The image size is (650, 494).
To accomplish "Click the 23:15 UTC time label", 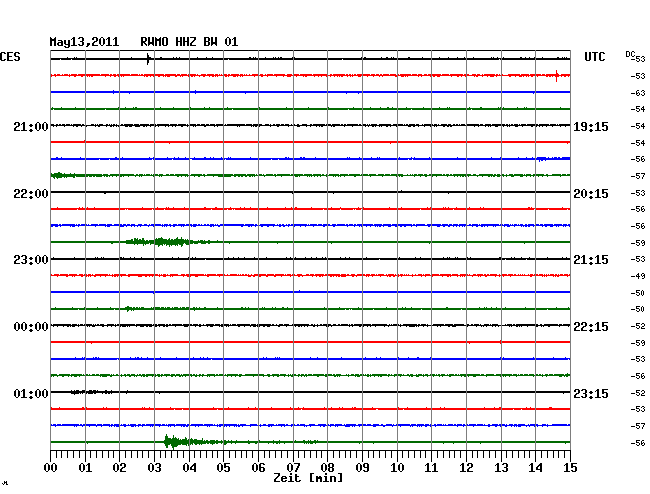I will coord(591,393).
